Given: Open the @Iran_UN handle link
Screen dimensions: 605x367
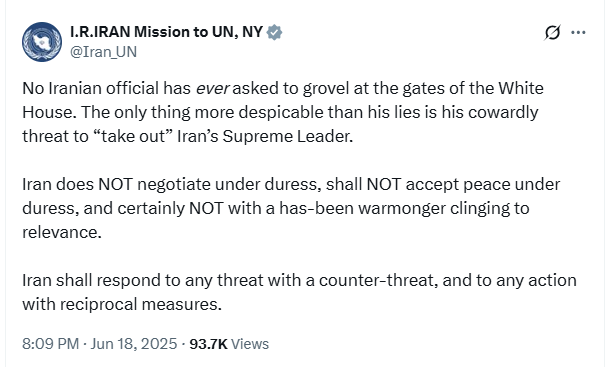Looking at the screenshot, I should 103,52.
